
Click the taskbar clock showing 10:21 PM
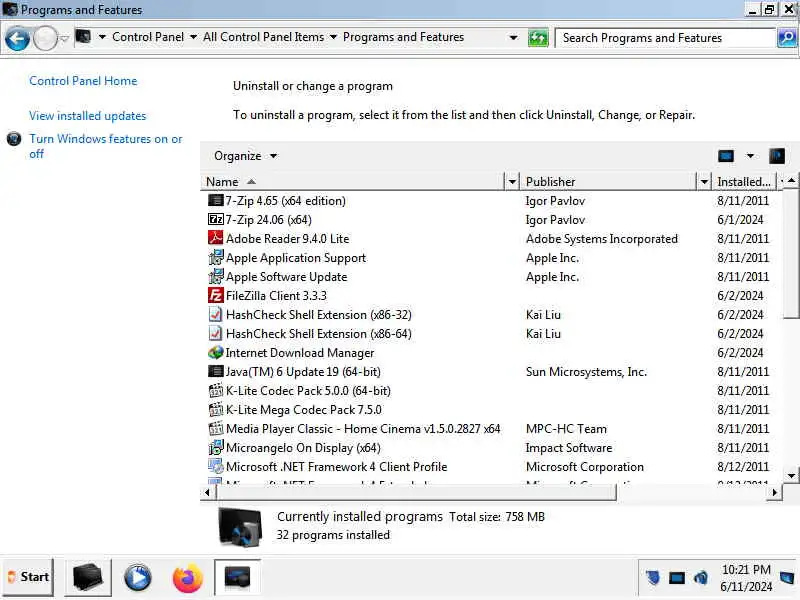pos(746,578)
